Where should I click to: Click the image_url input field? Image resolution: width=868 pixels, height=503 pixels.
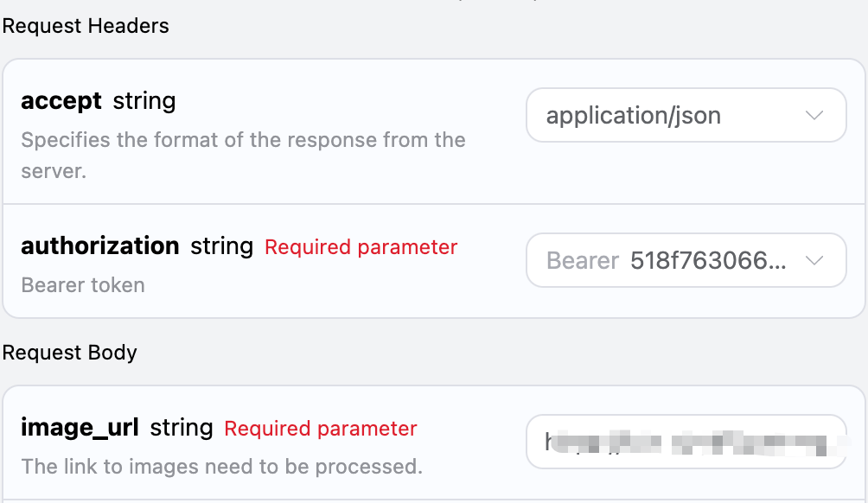685,442
